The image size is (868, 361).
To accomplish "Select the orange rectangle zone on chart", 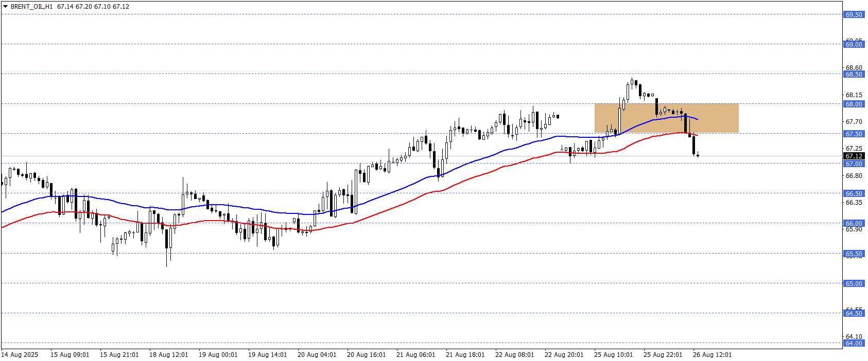I will [666, 118].
